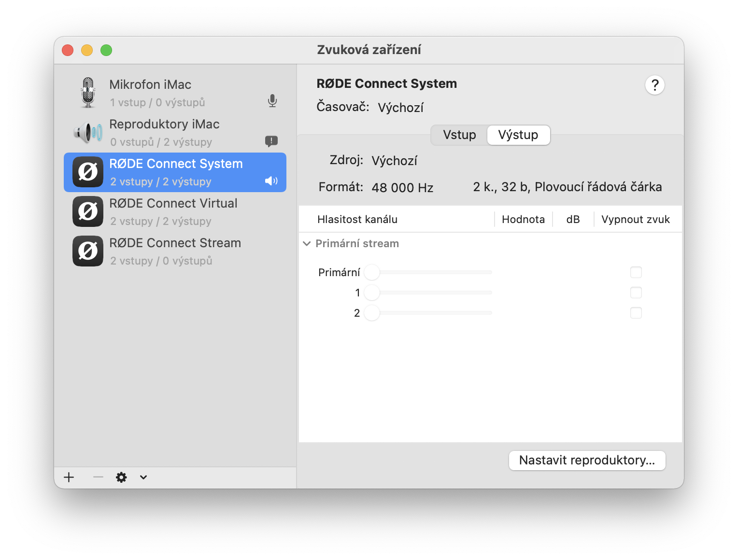Screen dimensions: 738x560
Task: Switch to the Výstup tab
Action: (x=518, y=135)
